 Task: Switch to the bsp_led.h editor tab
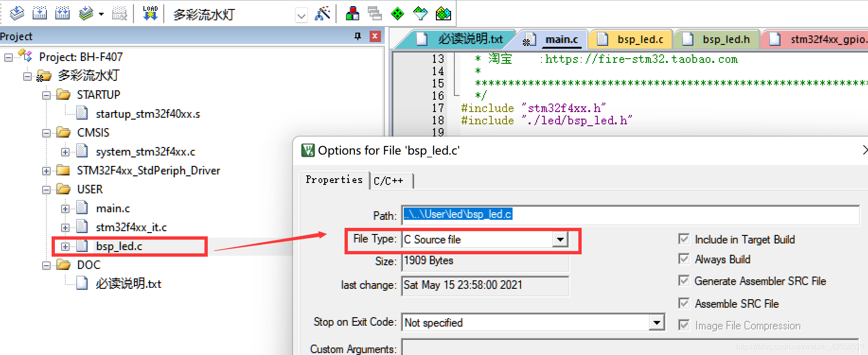point(717,39)
